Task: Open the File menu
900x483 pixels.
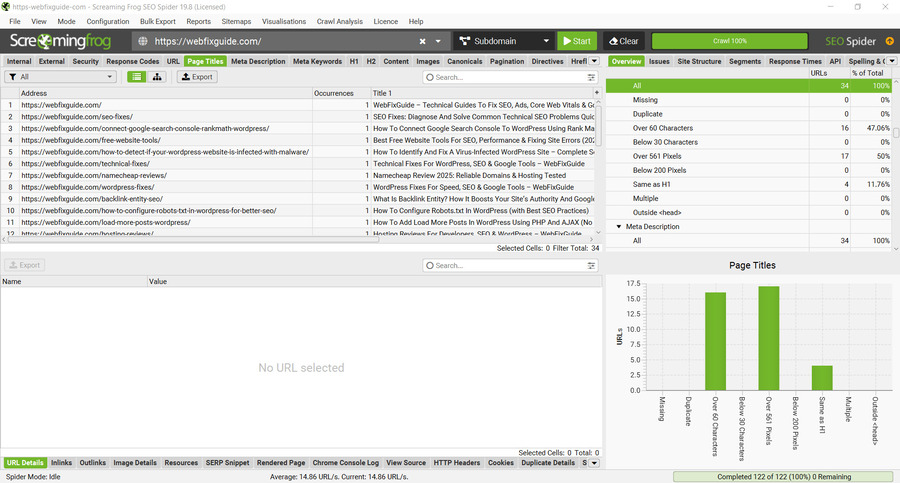Action: tap(15, 21)
